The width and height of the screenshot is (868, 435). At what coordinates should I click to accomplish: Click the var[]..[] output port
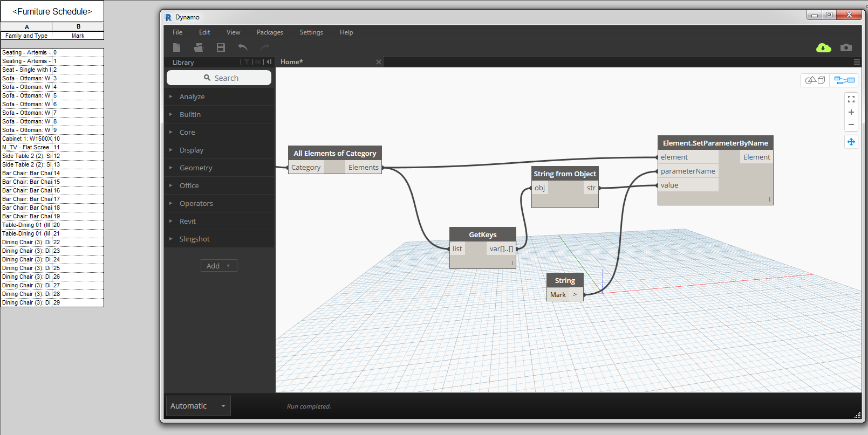501,248
